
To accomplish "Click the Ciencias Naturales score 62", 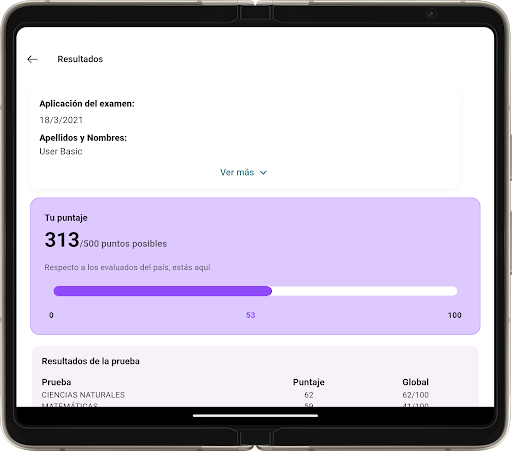I will pos(309,395).
